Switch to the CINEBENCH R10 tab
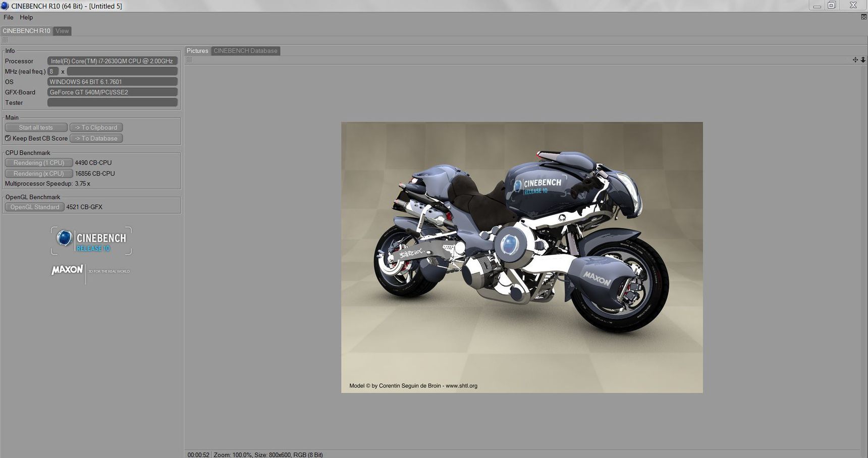The height and width of the screenshot is (458, 868). pyautogui.click(x=26, y=31)
